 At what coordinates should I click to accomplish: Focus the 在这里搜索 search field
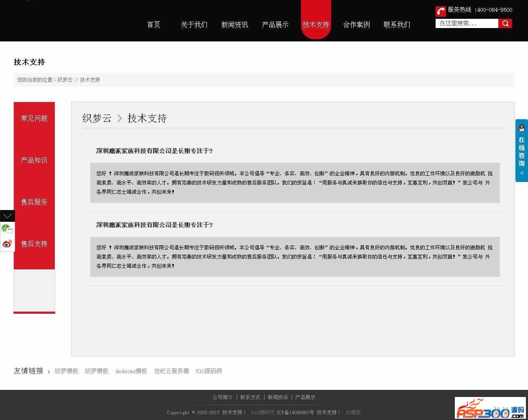click(x=467, y=23)
